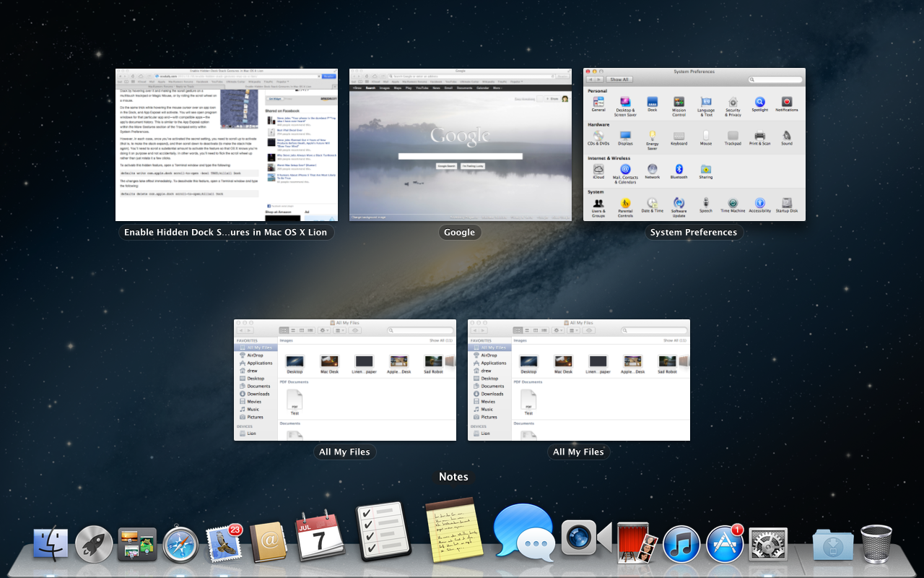Open Print & Scan preference icon
Screen dimensions: 924x578
click(x=759, y=137)
